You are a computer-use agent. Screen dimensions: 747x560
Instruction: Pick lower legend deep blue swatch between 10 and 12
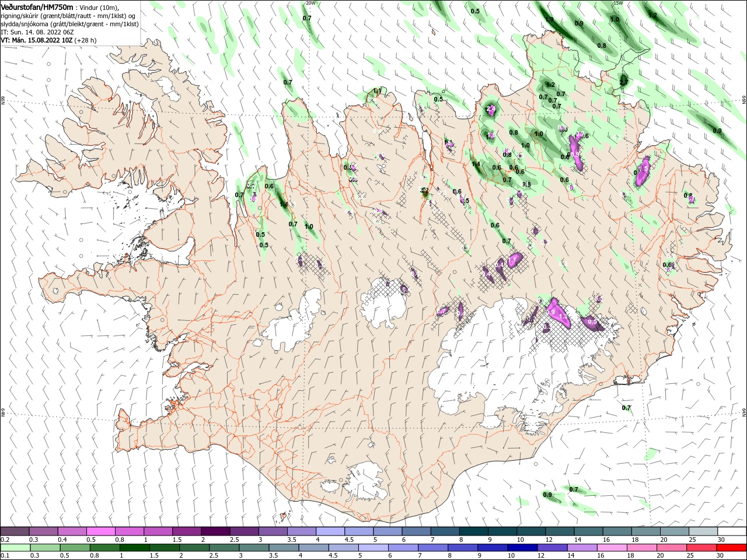(x=522, y=548)
